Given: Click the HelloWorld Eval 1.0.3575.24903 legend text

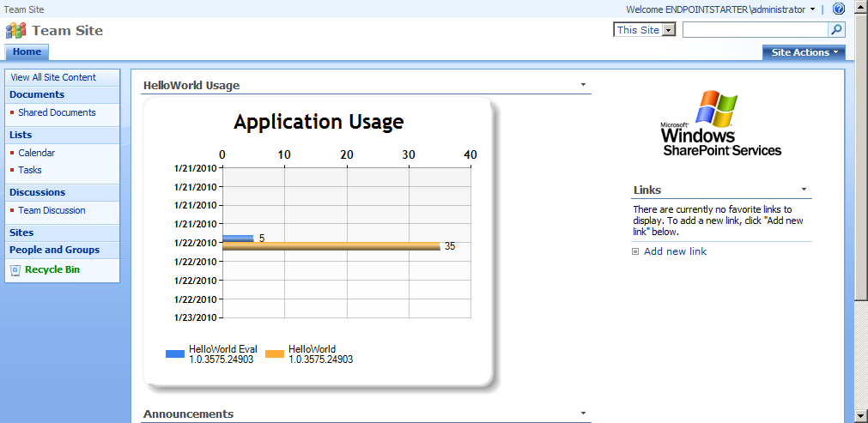Looking at the screenshot, I should click(223, 354).
